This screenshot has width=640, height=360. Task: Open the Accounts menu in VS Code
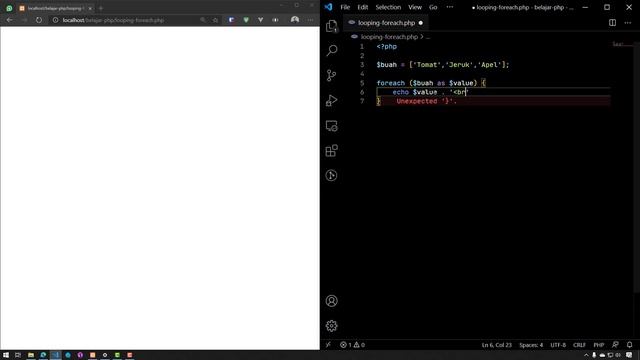point(331,301)
